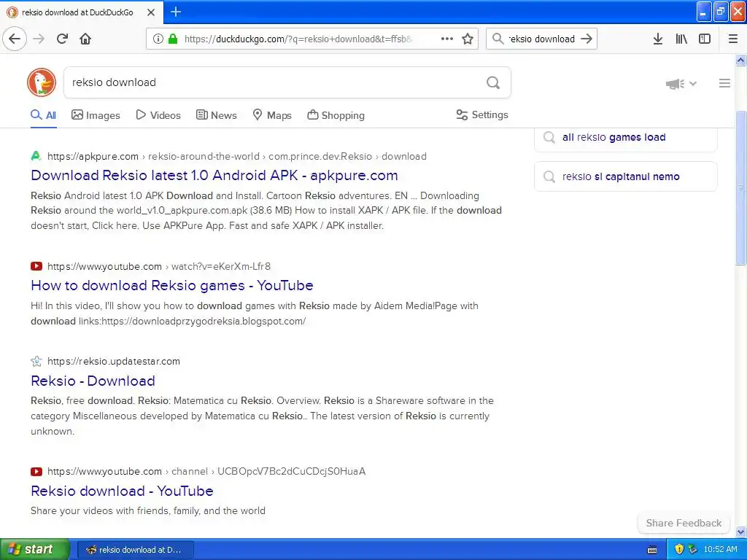Click the taskbar clock showing 10:52 AM
This screenshot has width=747, height=560.
[720, 550]
